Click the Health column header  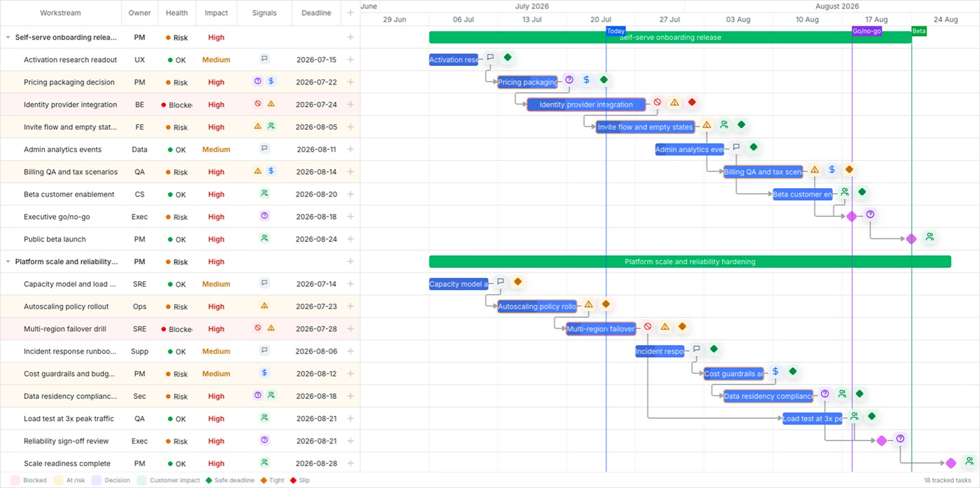coord(177,13)
